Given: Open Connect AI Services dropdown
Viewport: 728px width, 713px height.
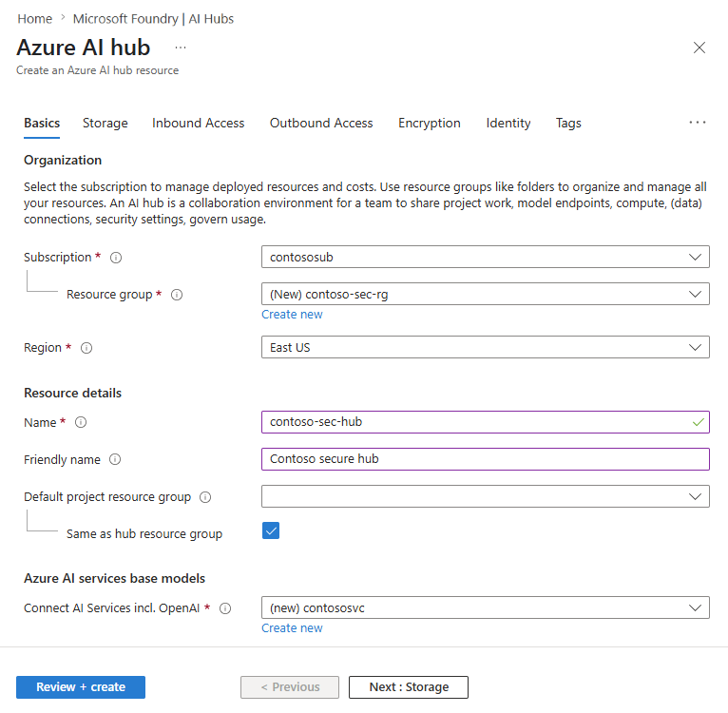Looking at the screenshot, I should 486,608.
